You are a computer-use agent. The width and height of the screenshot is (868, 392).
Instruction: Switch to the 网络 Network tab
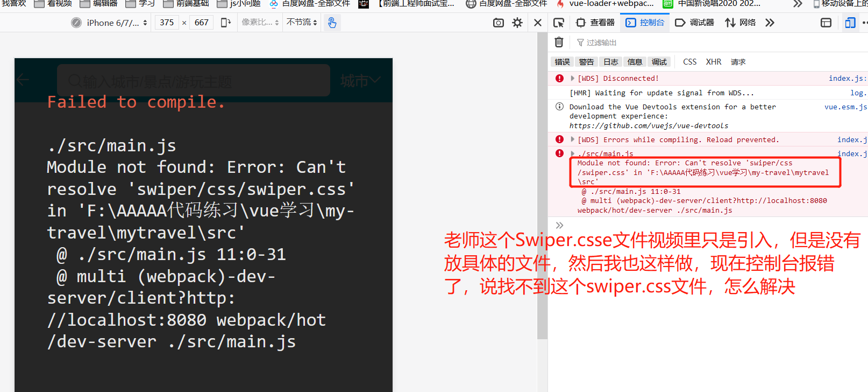(741, 23)
